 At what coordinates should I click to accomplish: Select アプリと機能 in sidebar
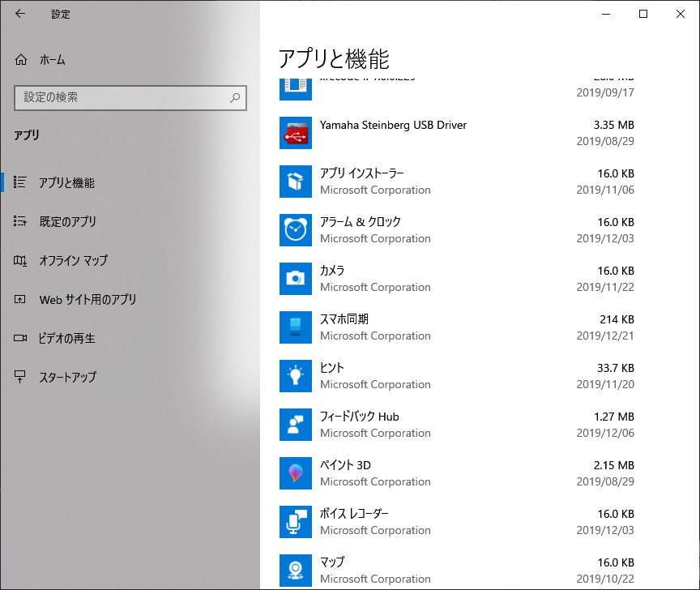130,182
